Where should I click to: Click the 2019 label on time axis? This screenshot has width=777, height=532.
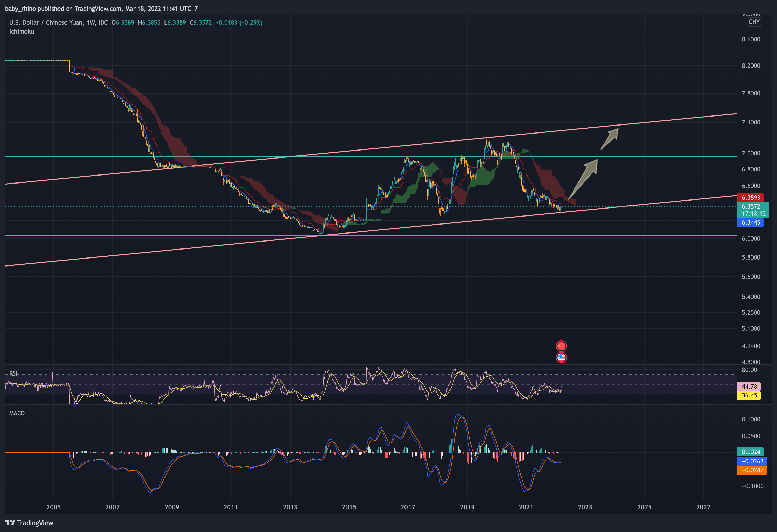(x=467, y=507)
